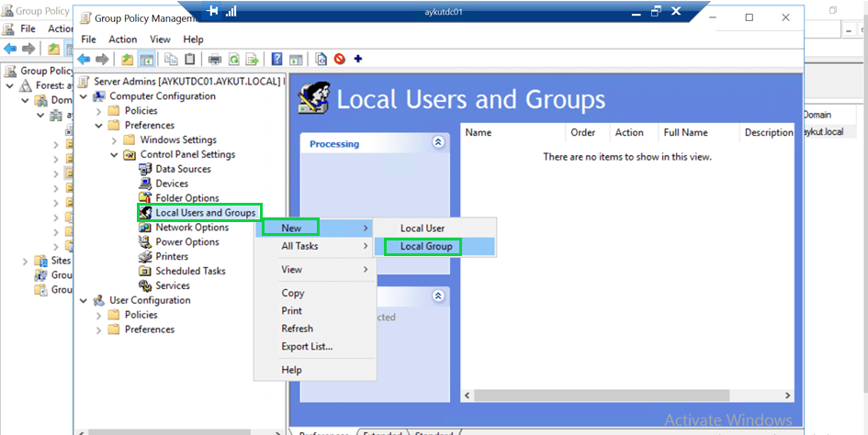This screenshot has width=868, height=435.
Task: Click the blue Help question-mark icon
Action: coord(276,60)
